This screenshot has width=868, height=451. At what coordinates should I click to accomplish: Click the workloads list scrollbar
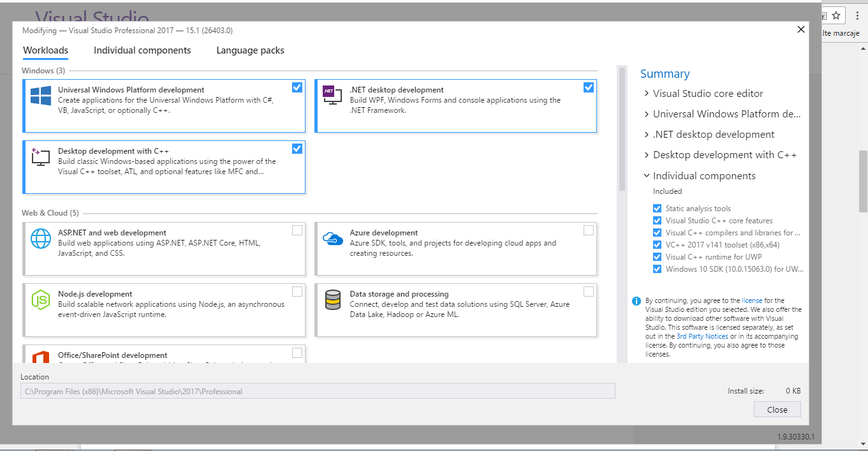pyautogui.click(x=622, y=129)
